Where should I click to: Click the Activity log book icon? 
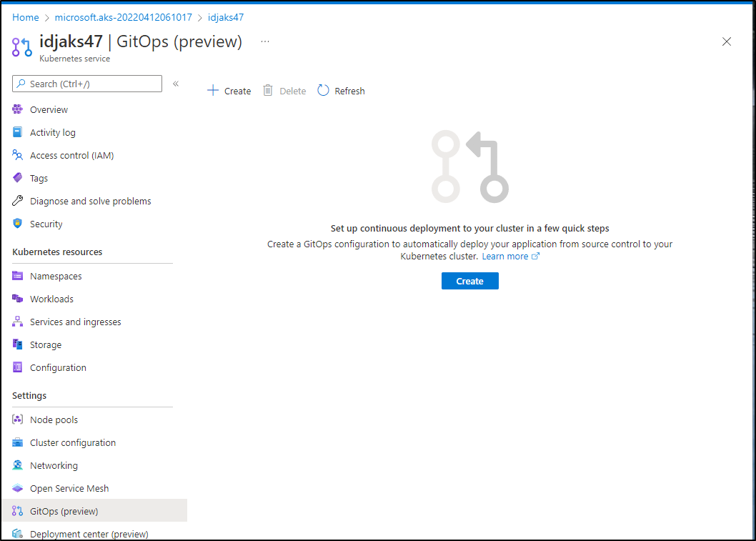click(x=17, y=132)
